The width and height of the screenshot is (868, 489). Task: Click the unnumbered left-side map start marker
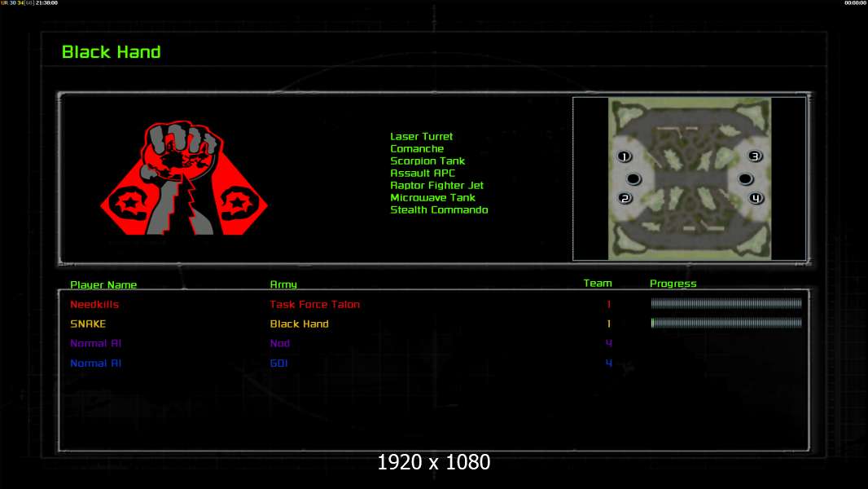(x=634, y=178)
